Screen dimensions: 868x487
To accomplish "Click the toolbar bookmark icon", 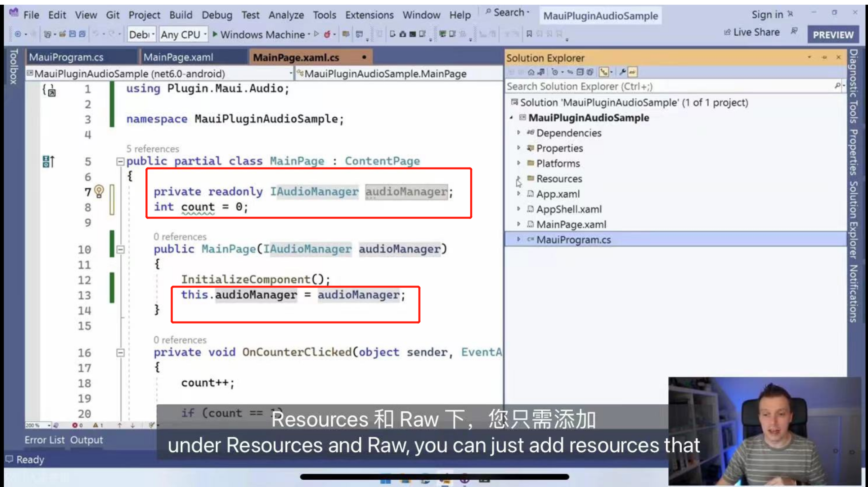I will point(529,34).
